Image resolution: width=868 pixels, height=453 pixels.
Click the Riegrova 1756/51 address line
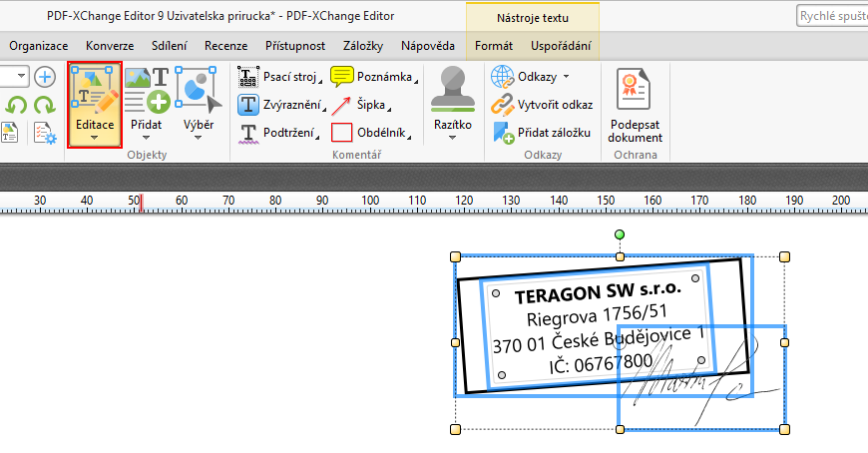click(x=598, y=315)
